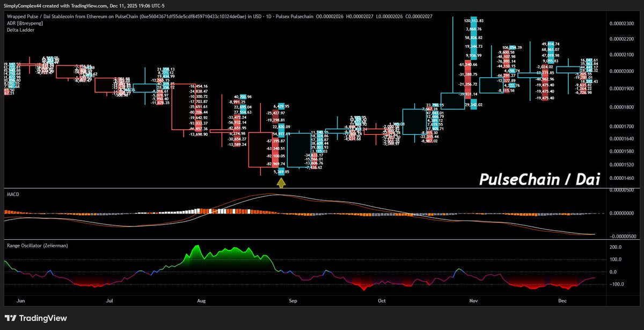Click the 0.00002000 price axis label
The width and height of the screenshot is (644, 330).
(x=623, y=71)
